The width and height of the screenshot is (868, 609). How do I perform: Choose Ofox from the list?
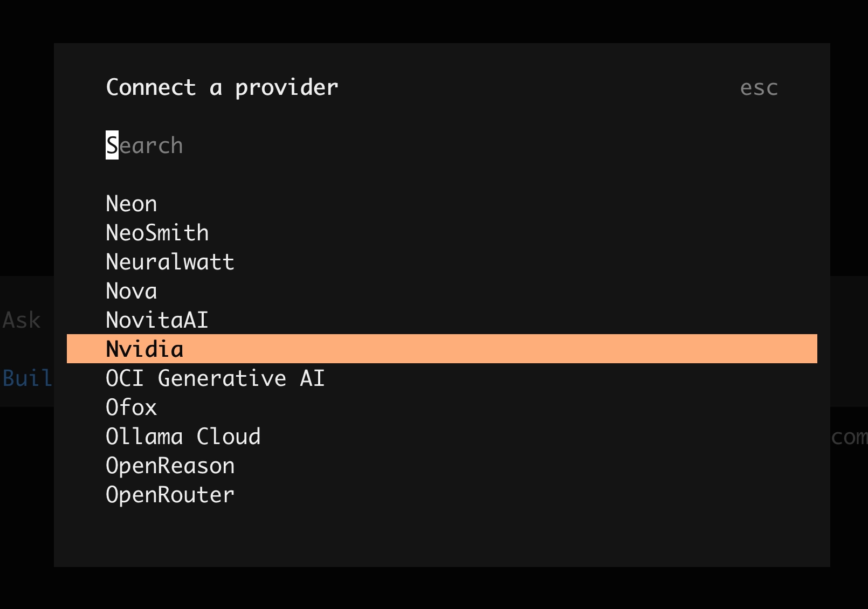[x=442, y=407]
